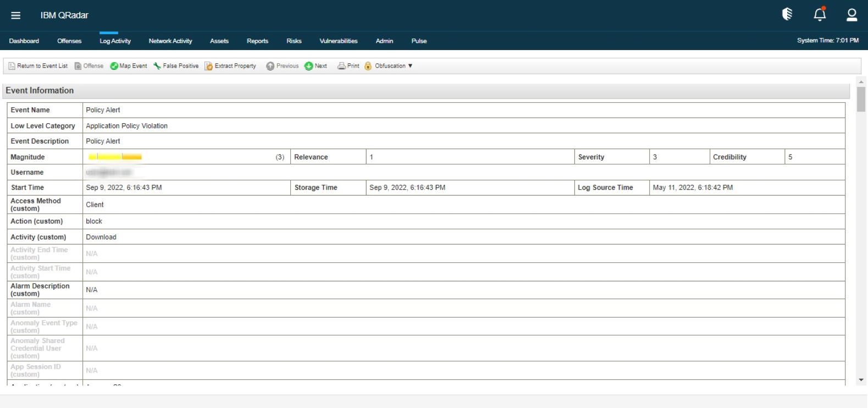Screen dimensions: 868x408
Task: Switch to the Admin tab
Action: click(384, 41)
